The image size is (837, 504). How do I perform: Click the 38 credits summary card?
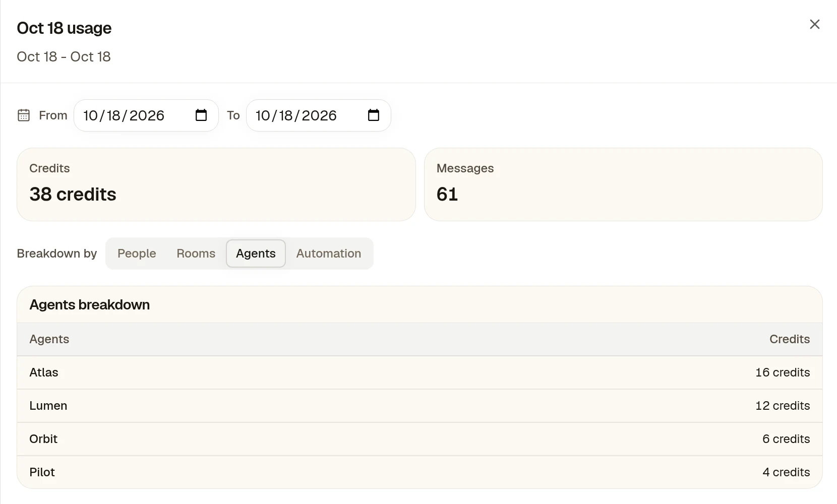tap(216, 184)
